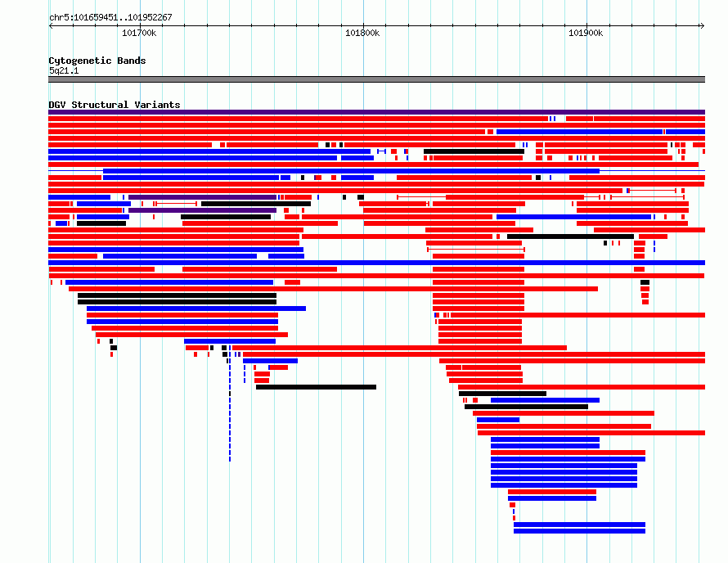Select the lowest blue variant in the DGV track
Screen dimensions: 728x563
pos(579,531)
